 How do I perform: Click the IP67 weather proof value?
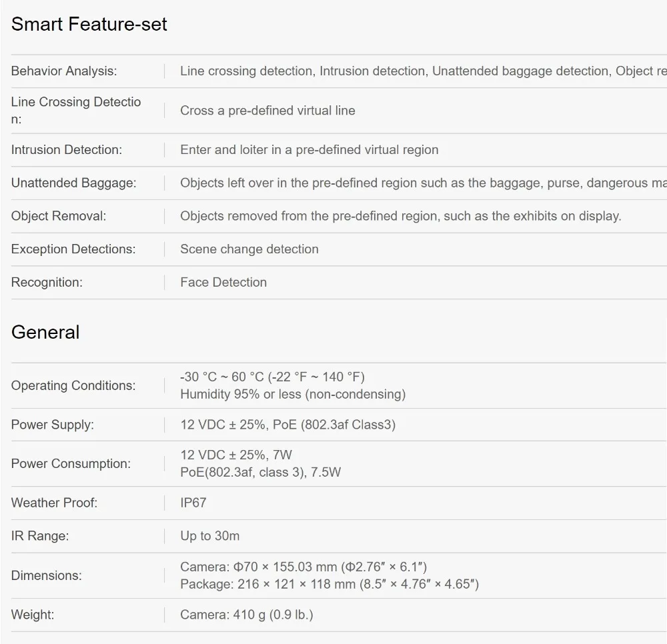193,503
